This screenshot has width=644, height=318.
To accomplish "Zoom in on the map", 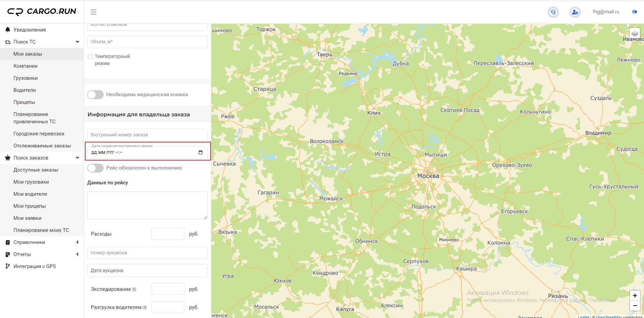I will click(635, 296).
